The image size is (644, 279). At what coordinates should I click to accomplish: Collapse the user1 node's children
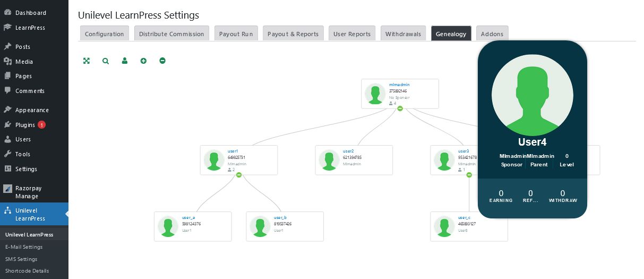point(239,175)
